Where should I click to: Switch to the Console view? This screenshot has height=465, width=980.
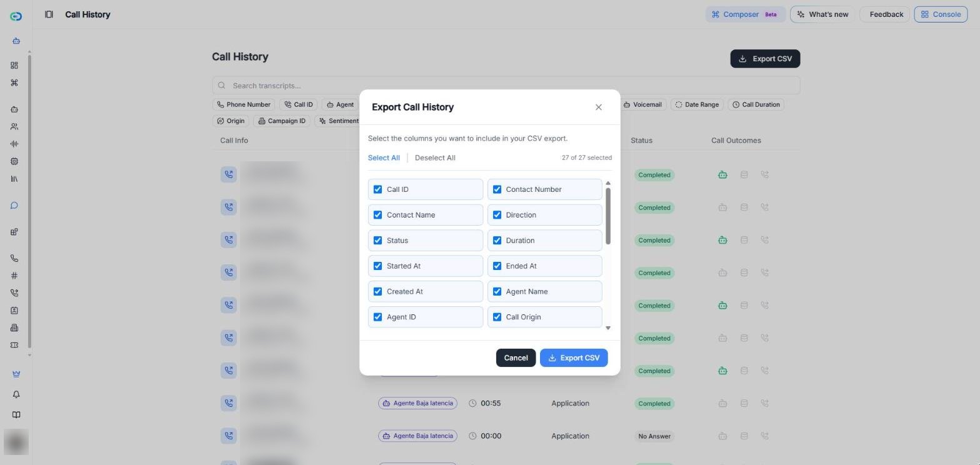point(941,14)
